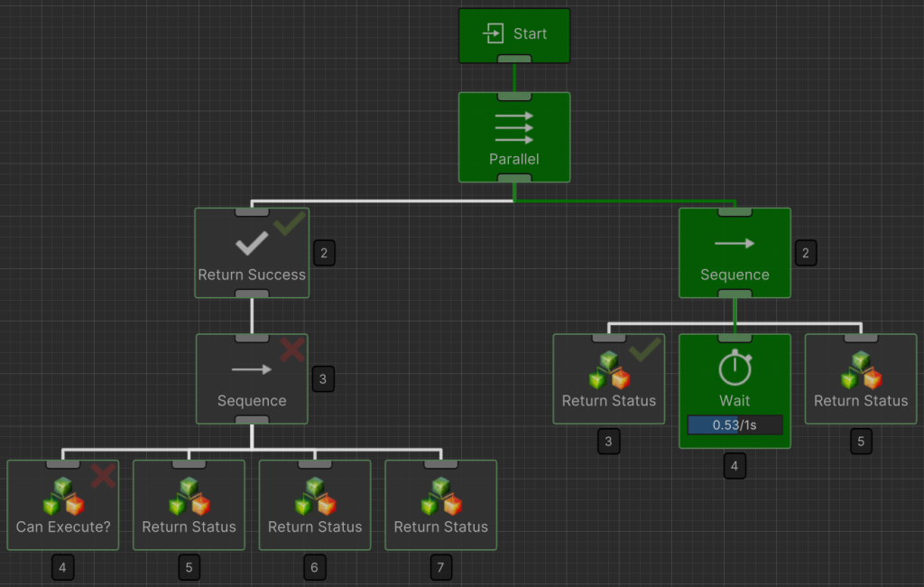Click the bottom output port of the gray Sequence node
This screenshot has height=587, width=924.
click(252, 420)
